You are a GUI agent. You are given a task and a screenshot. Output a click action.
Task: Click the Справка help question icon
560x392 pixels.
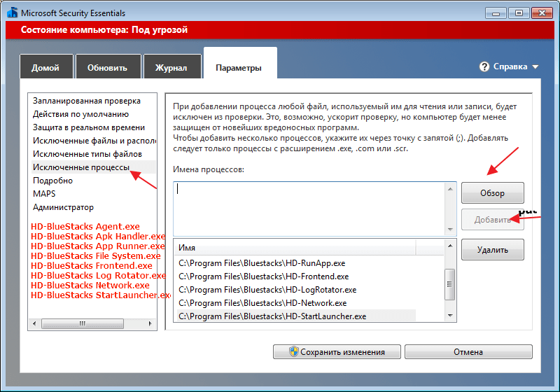[484, 66]
